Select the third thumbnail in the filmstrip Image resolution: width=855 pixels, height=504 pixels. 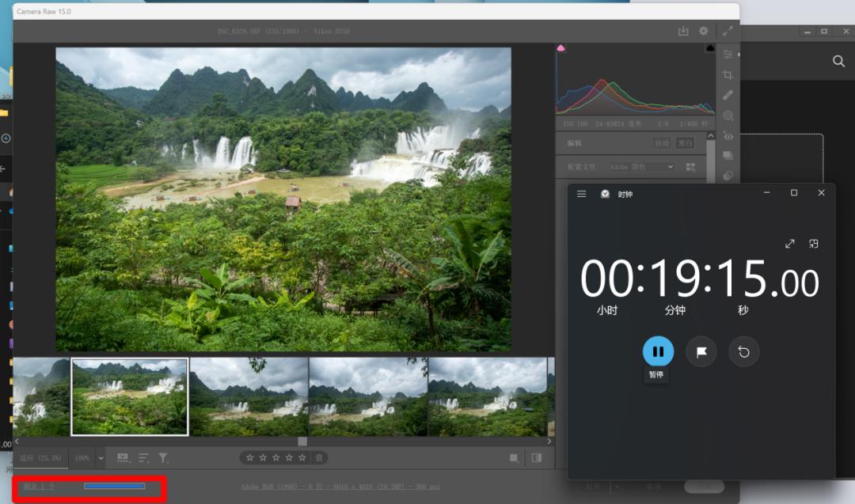click(248, 396)
